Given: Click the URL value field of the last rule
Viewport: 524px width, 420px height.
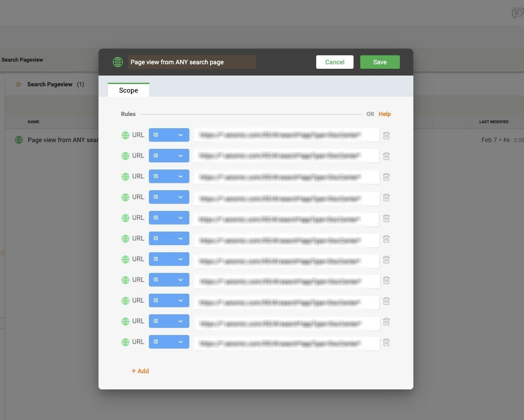Looking at the screenshot, I should point(287,344).
